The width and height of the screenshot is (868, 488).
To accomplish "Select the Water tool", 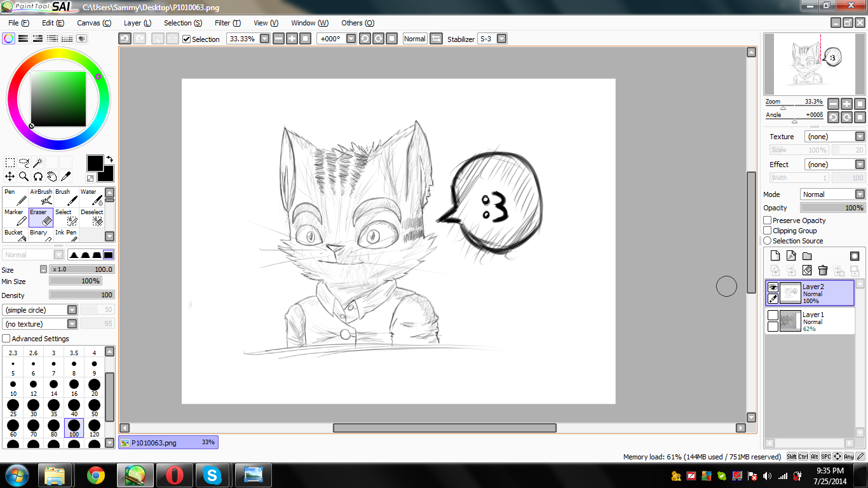I will tap(92, 197).
